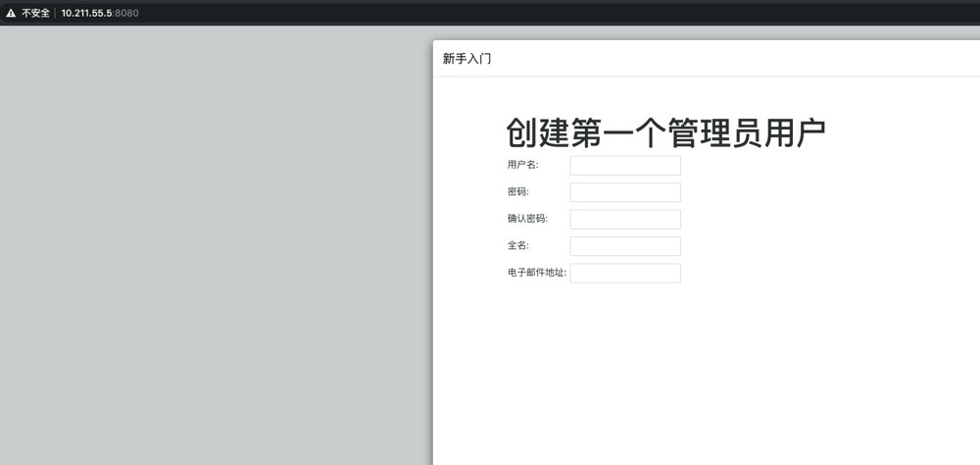
Task: Focus the 电子邮件地址 input field
Action: 625,273
